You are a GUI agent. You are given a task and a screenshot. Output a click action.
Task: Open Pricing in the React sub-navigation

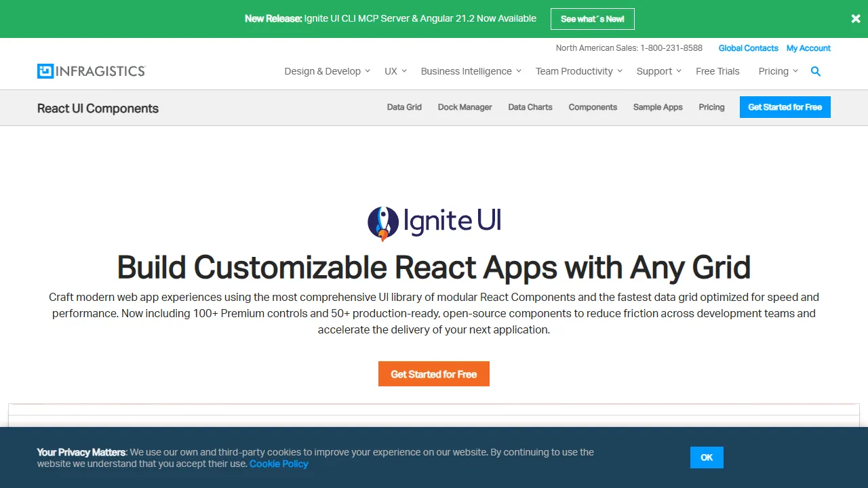tap(711, 107)
